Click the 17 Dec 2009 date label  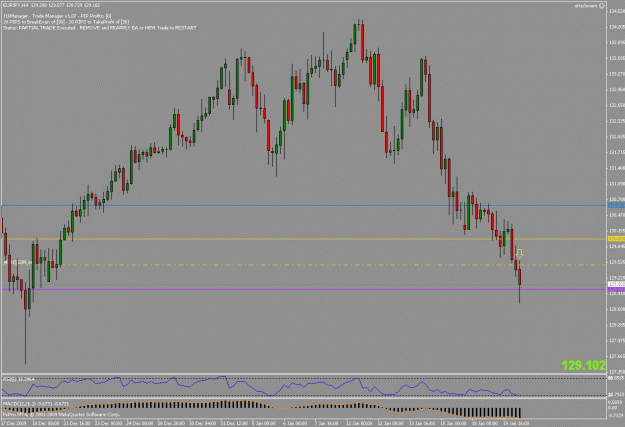pyautogui.click(x=14, y=423)
